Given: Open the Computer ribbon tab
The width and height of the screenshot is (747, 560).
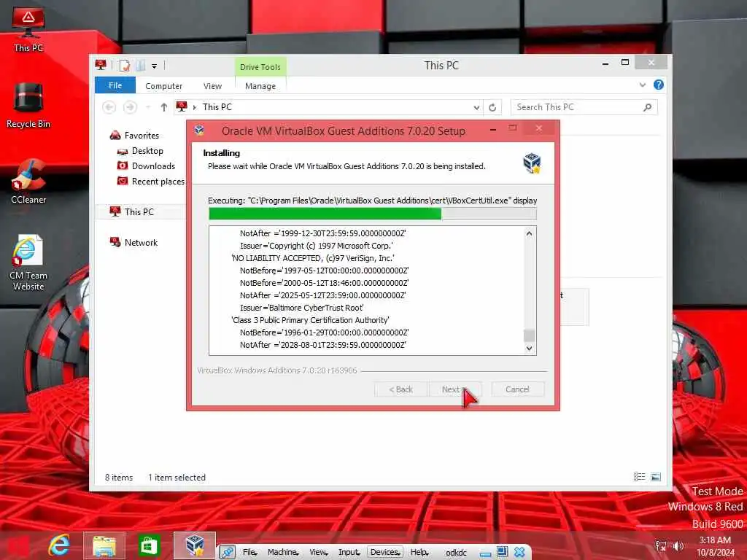Looking at the screenshot, I should pyautogui.click(x=163, y=86).
